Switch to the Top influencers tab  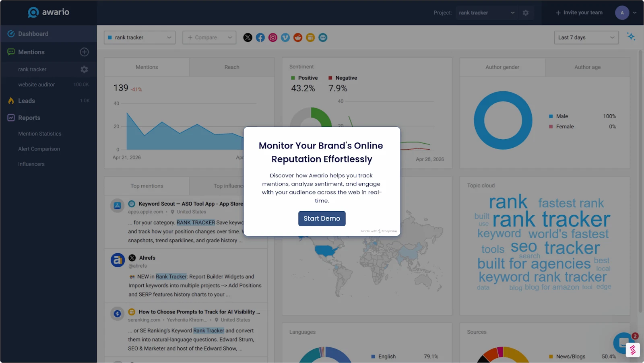[229, 186]
